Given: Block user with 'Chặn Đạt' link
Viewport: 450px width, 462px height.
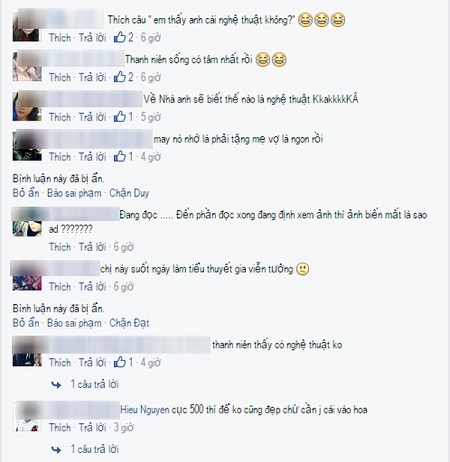Looking at the screenshot, I should (x=129, y=323).
